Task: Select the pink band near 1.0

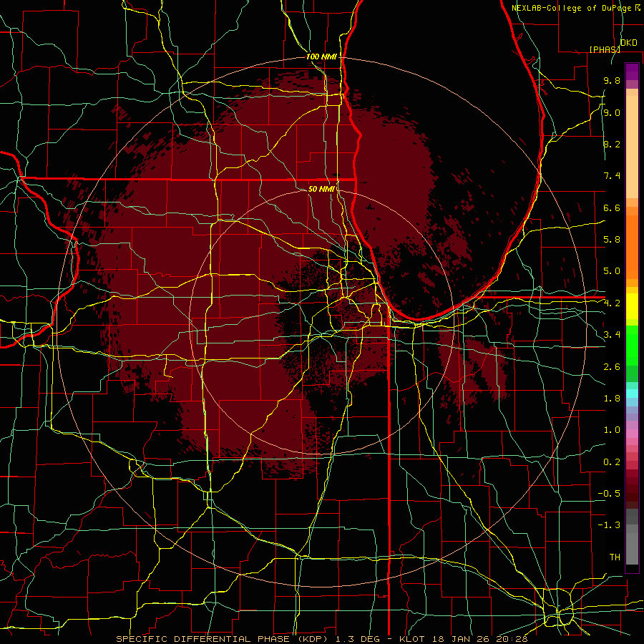Action: 632,434
